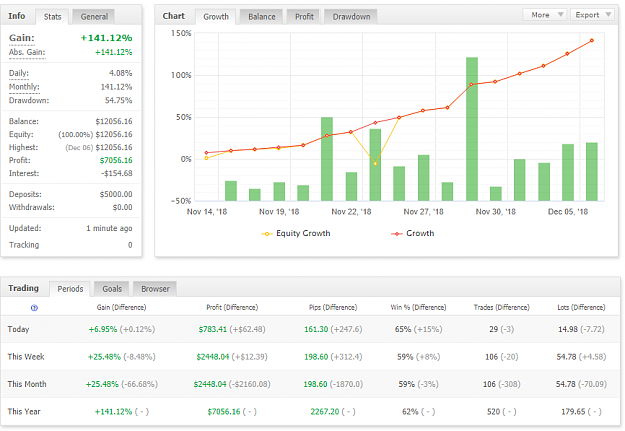Switch to the Periods tab
This screenshot has height=431, width=625.
coord(70,289)
